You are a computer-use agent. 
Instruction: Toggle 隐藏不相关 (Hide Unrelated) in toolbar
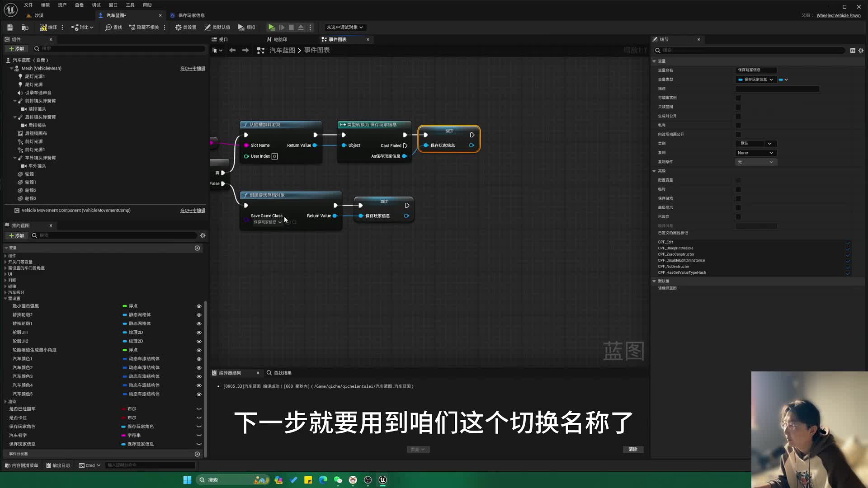[144, 28]
